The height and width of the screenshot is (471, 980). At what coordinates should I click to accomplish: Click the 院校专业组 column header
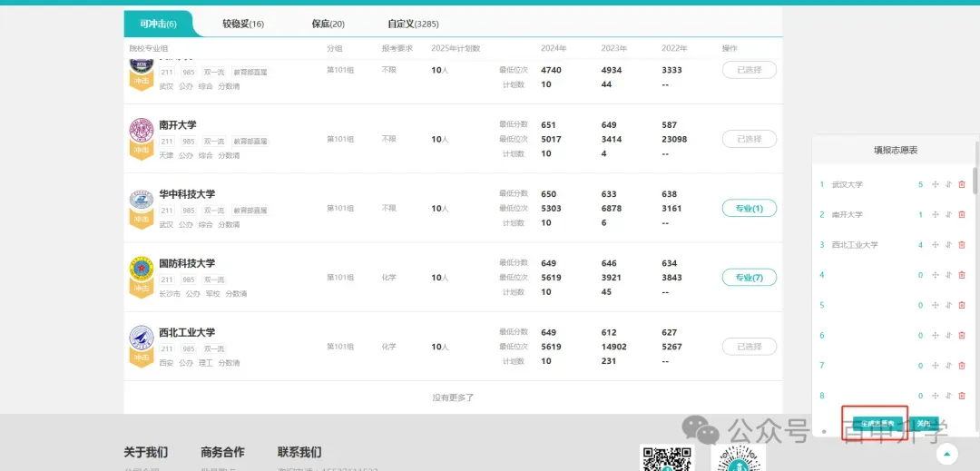click(148, 48)
